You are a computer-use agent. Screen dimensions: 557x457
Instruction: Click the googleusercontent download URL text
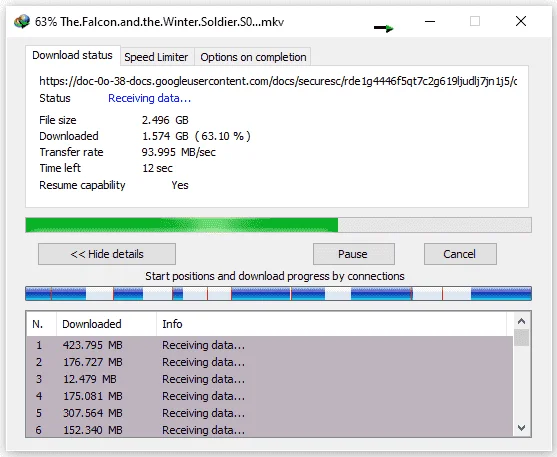278,81
